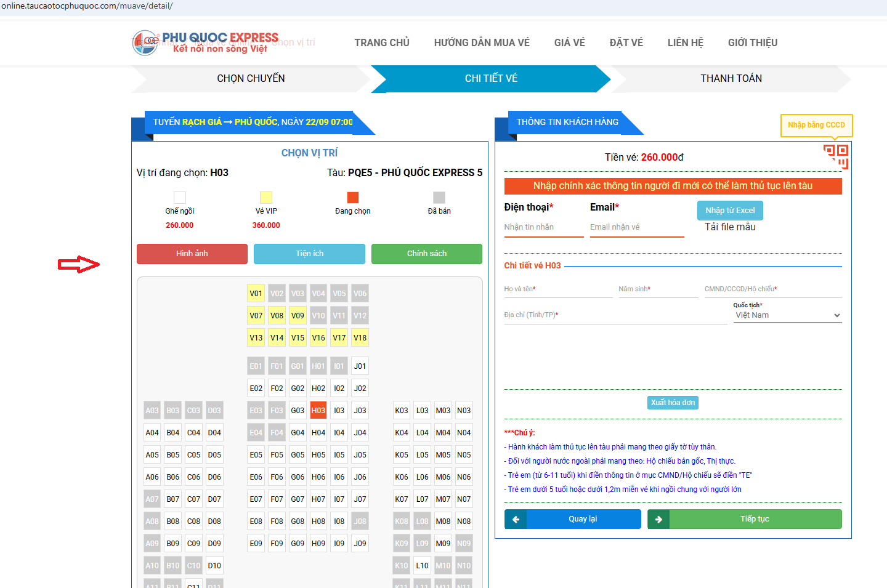The height and width of the screenshot is (588, 887).
Task: Select ĐẶT VÉ in the navigation
Action: coord(626,42)
